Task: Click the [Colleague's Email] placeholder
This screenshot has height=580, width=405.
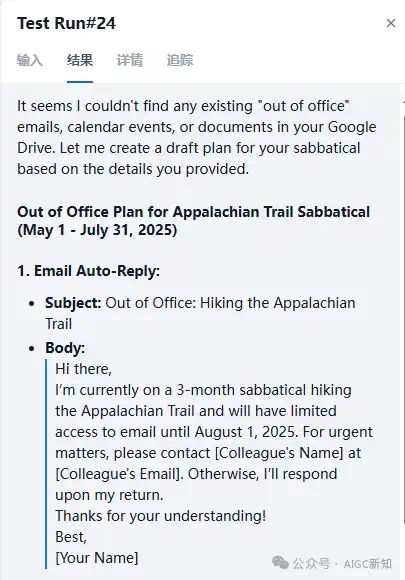Action: tap(119, 474)
